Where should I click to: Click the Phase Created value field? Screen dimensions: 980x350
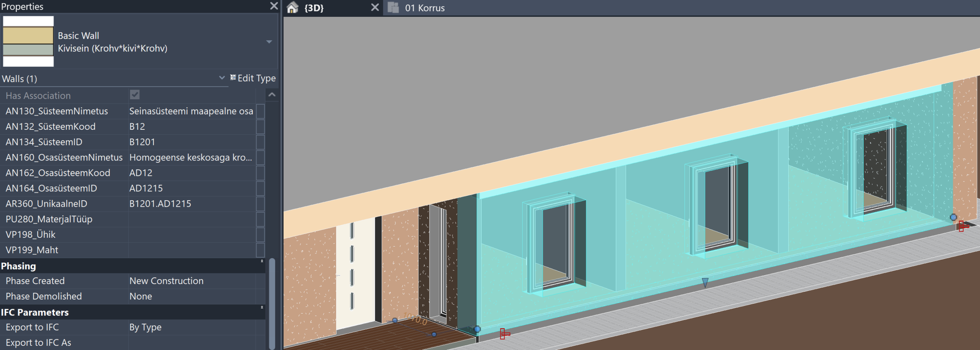pos(191,281)
